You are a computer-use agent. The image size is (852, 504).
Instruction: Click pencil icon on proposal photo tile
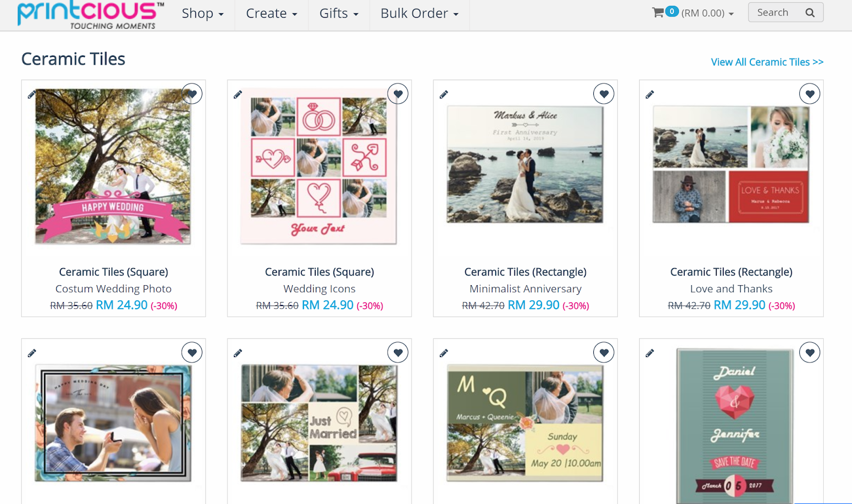[x=32, y=353]
